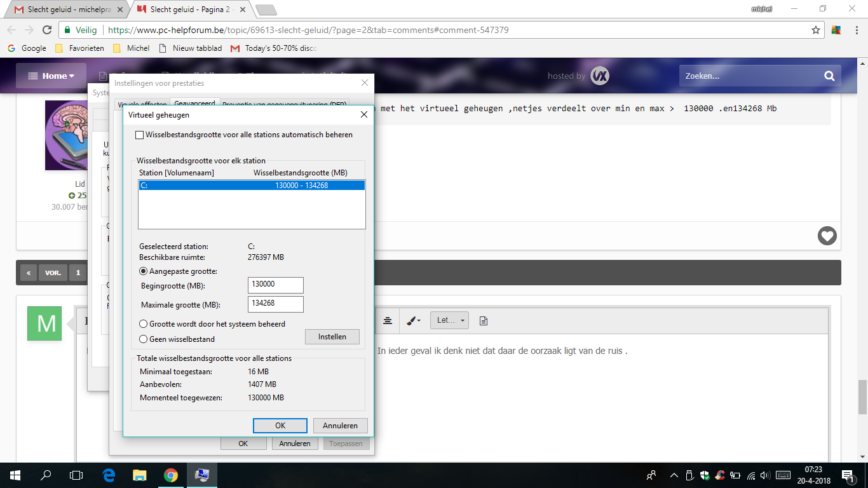Open Windows Defender shield tray icon
Viewport: 868px width, 488px height.
click(705, 475)
